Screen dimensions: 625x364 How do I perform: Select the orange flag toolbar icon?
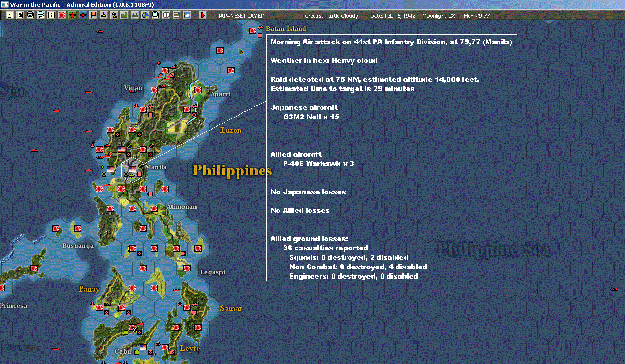pyautogui.click(x=93, y=15)
